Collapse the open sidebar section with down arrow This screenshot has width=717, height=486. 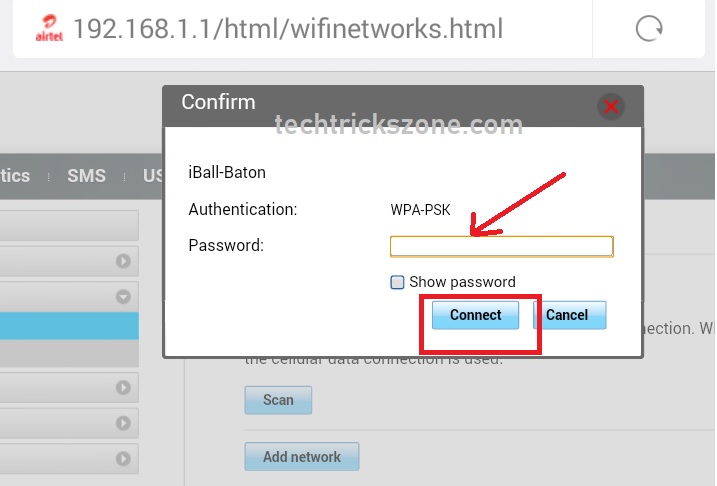pyautogui.click(x=124, y=297)
